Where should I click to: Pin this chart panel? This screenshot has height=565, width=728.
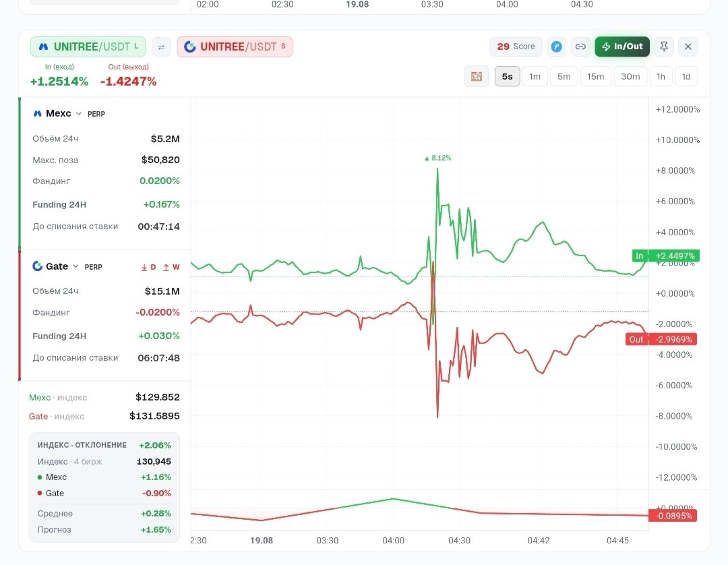click(664, 47)
